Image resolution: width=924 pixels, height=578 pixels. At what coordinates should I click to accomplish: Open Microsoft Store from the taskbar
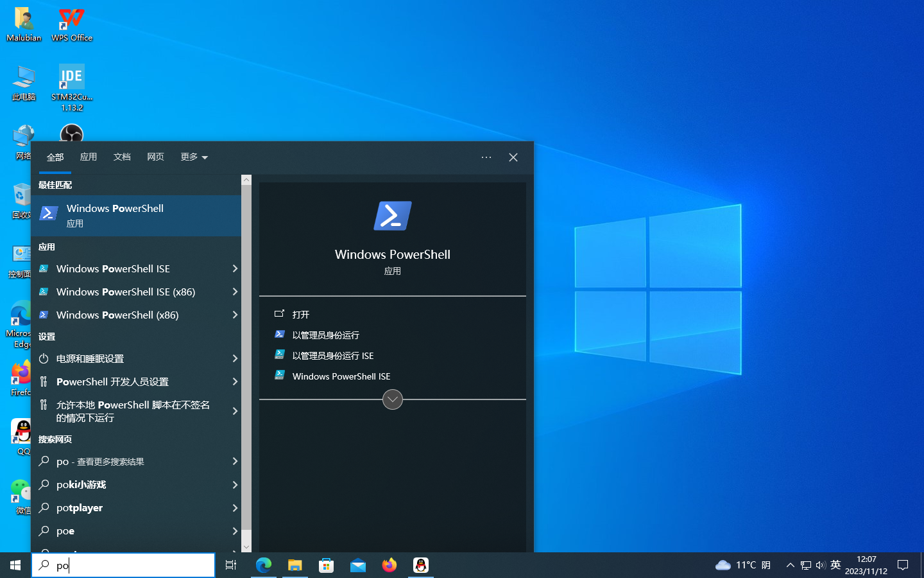pos(327,565)
